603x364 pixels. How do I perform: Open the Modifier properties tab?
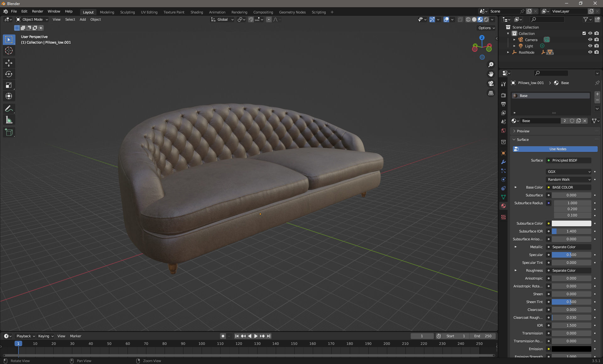point(503,162)
